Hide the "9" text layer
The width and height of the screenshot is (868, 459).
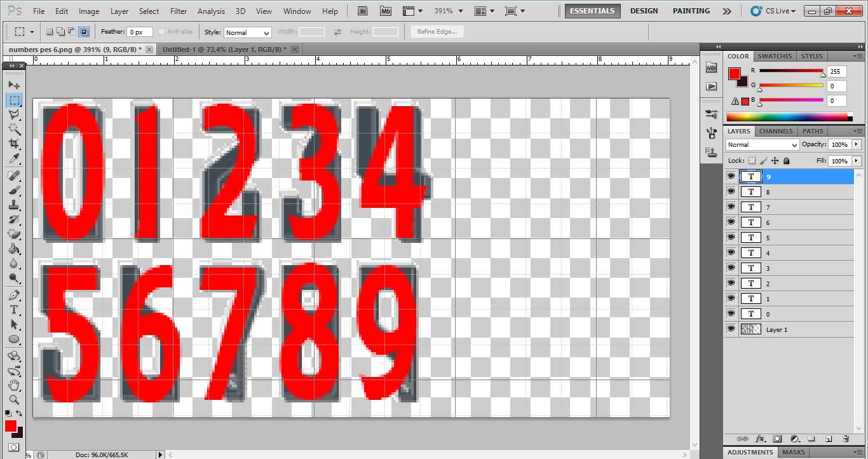click(x=731, y=176)
